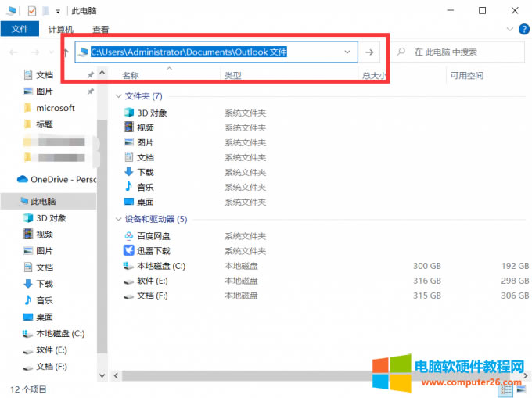Open quick access toolbar customize dropdown
Viewport: 532px width, 398px height.
pos(58,11)
